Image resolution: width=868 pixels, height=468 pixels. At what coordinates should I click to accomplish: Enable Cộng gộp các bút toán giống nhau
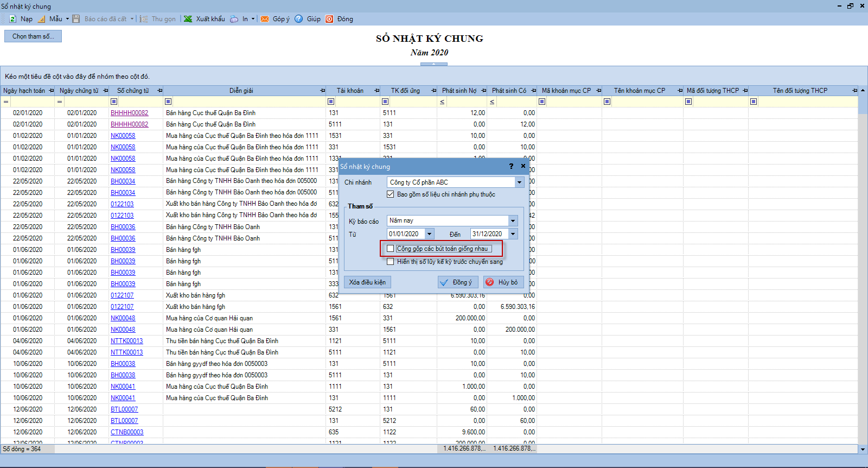click(x=391, y=249)
